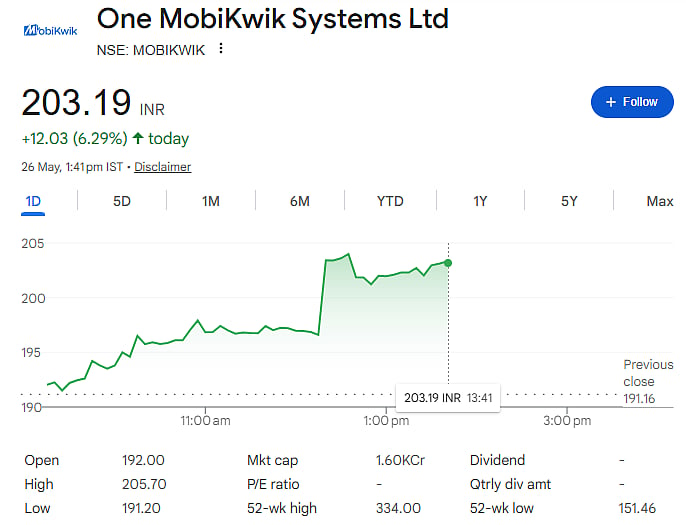This screenshot has height=525, width=686.
Task: Switch to the 5D chart range
Action: 122,201
